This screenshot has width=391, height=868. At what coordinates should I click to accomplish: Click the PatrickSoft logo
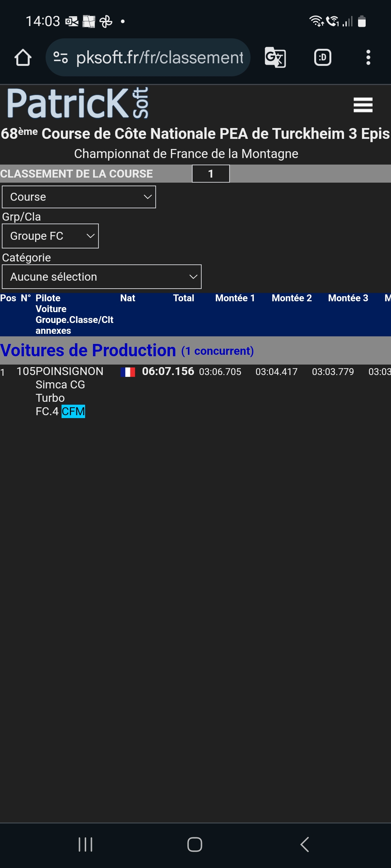click(x=78, y=103)
